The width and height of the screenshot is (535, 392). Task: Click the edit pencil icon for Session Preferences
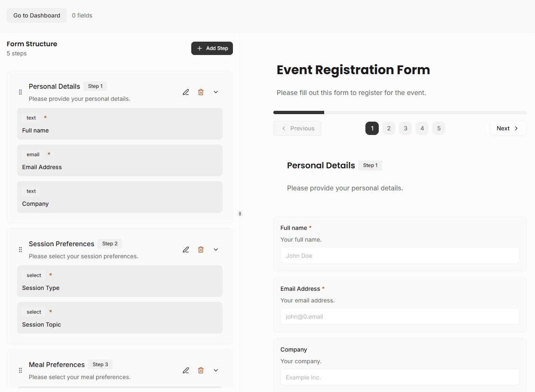[186, 249]
